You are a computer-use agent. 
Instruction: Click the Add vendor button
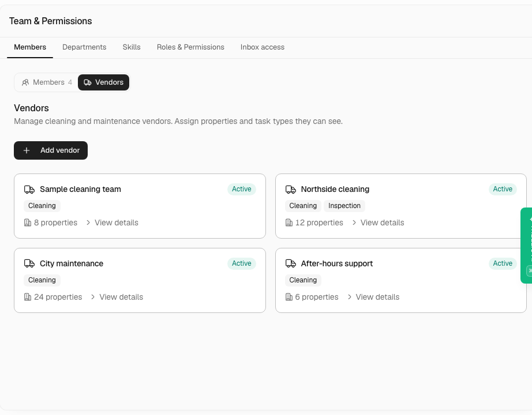[x=51, y=150]
